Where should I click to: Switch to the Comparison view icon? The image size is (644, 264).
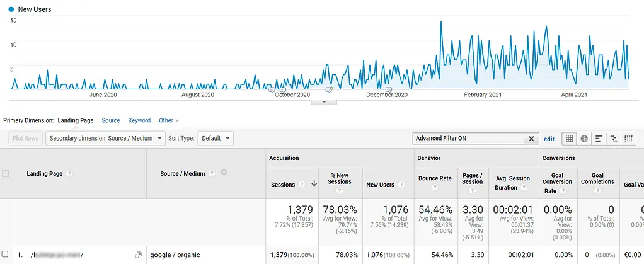[613, 139]
